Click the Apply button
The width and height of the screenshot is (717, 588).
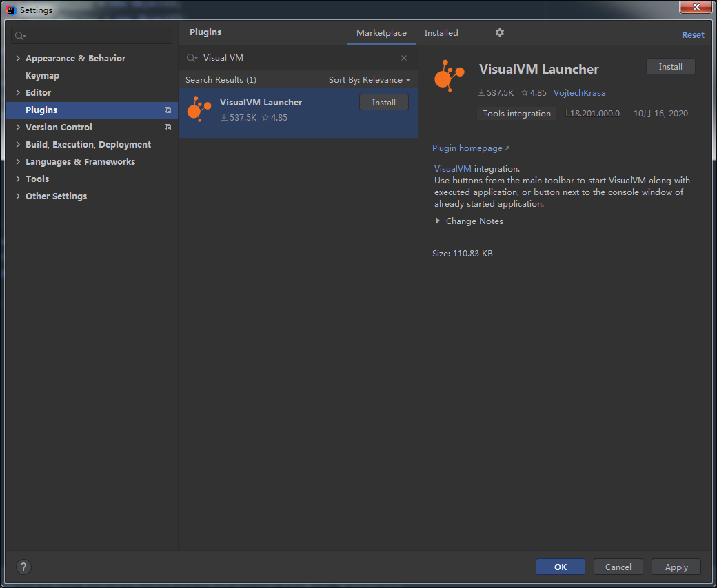(676, 567)
